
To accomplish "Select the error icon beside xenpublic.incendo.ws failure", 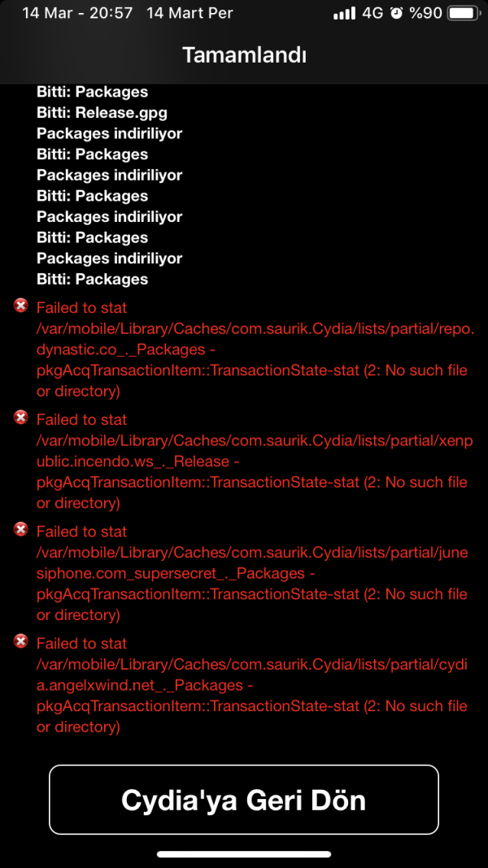I will [x=20, y=417].
